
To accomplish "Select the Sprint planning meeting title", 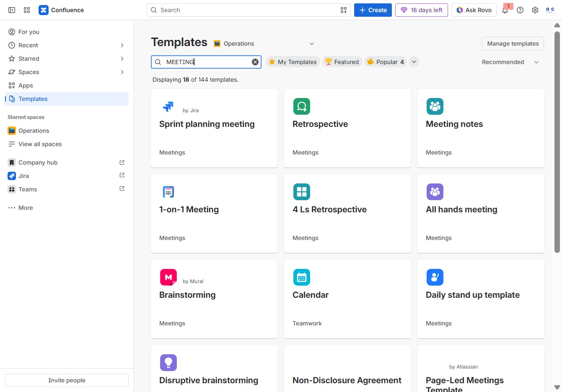I will pos(207,124).
